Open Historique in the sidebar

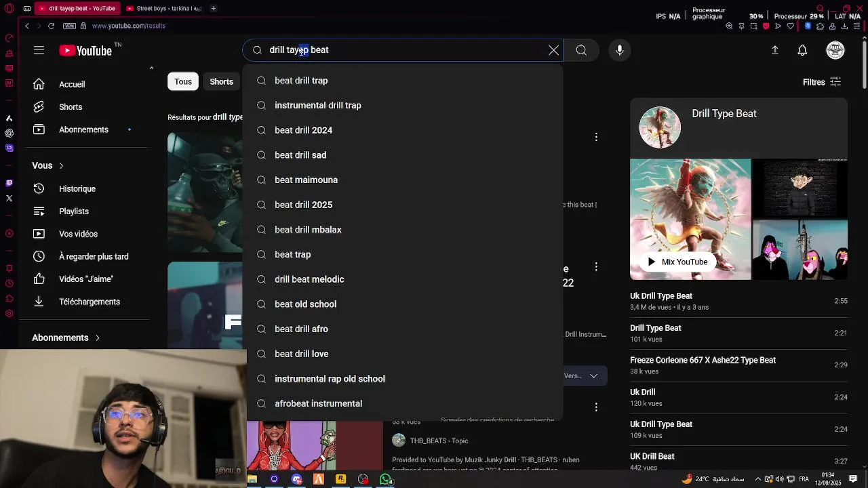85,188
